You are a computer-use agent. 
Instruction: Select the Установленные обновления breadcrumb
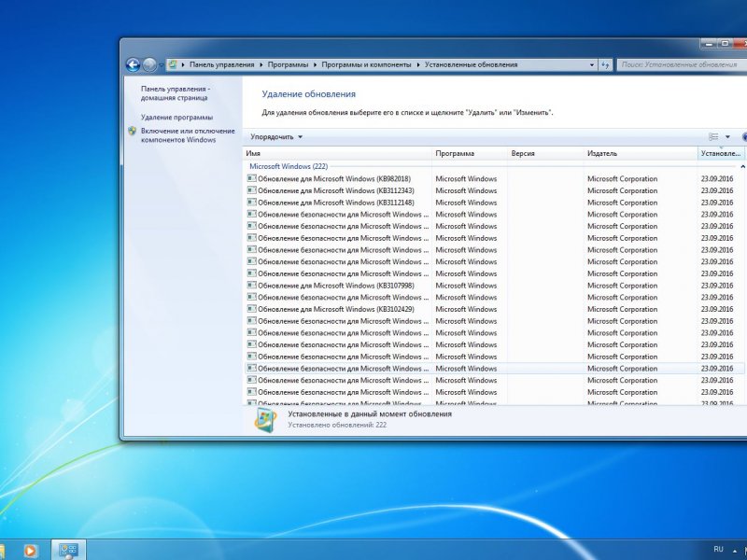tap(471, 64)
